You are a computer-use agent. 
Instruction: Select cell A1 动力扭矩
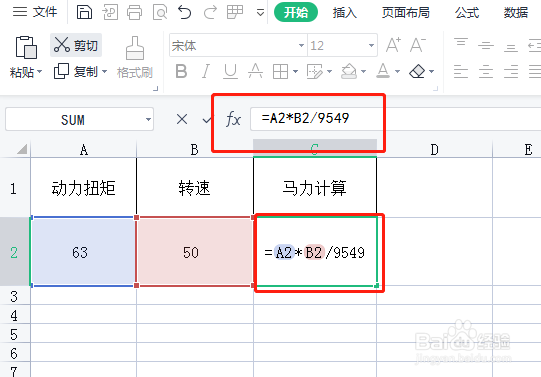tap(83, 188)
